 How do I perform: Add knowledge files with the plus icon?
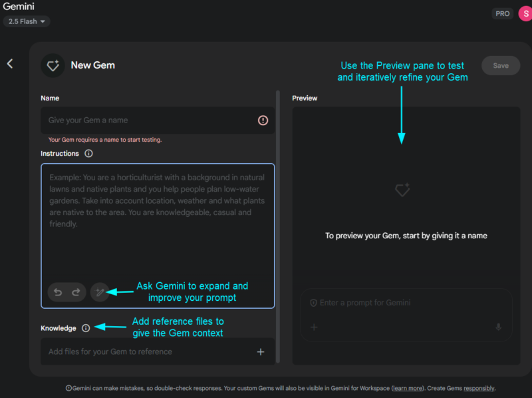click(x=261, y=352)
